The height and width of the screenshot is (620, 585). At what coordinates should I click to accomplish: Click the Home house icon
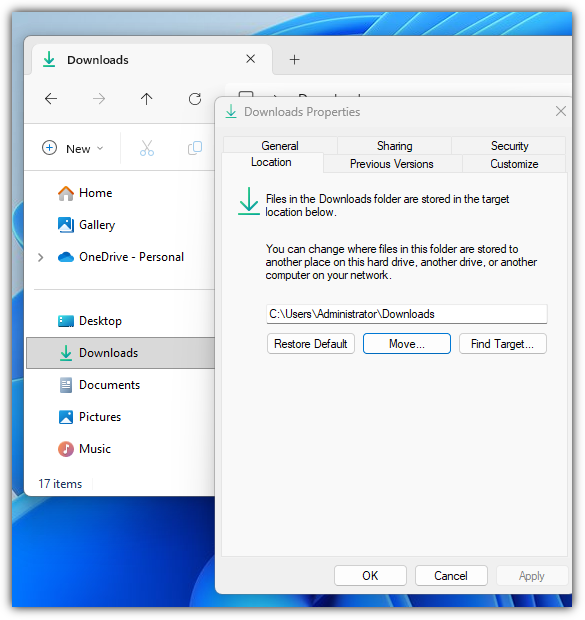coord(66,193)
